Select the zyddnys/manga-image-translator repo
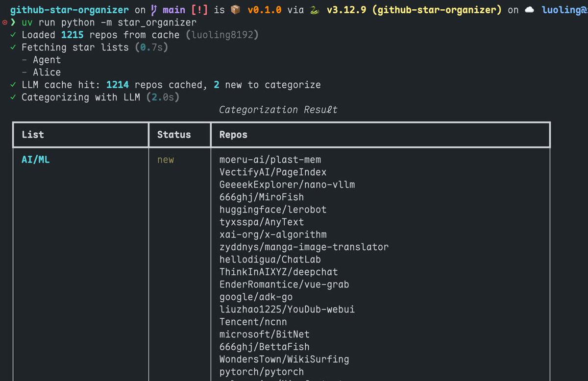The image size is (588, 381). (x=304, y=247)
